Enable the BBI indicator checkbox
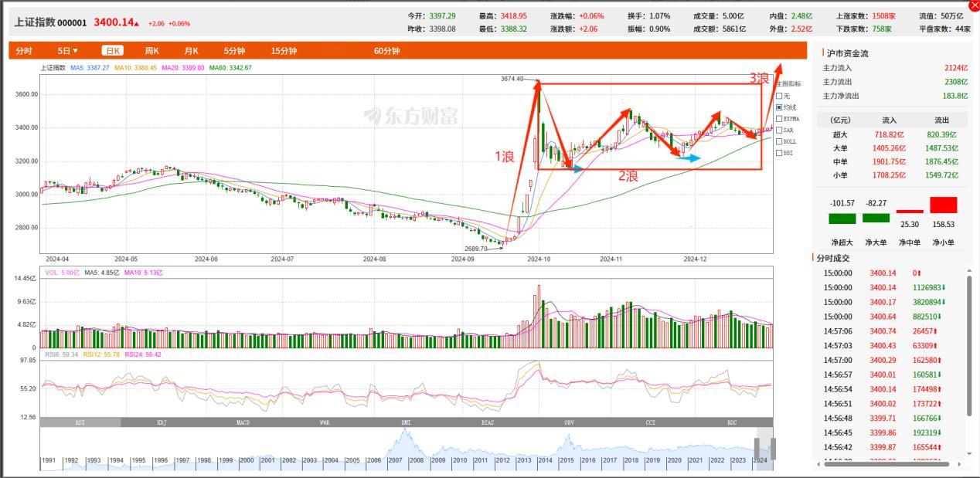 [x=779, y=153]
